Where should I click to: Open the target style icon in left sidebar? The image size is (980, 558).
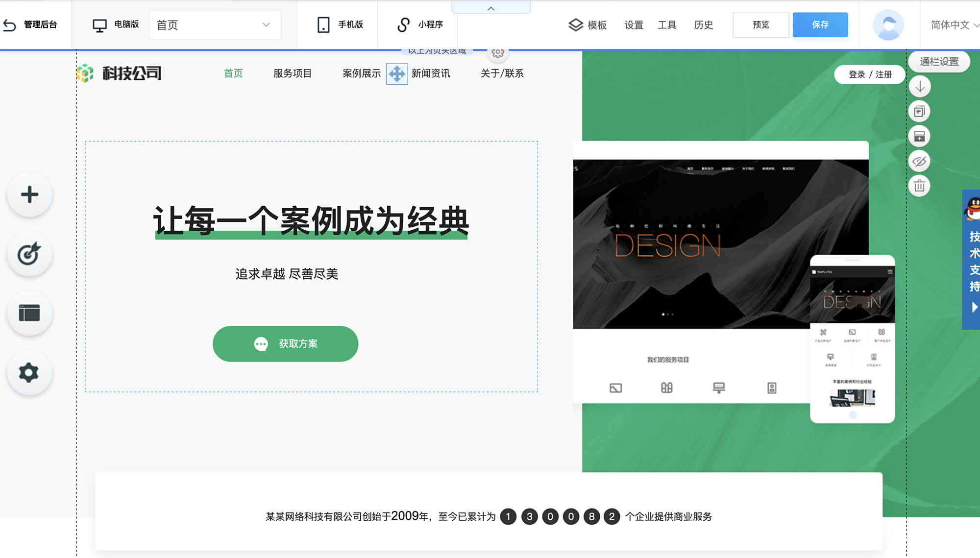[x=29, y=254]
